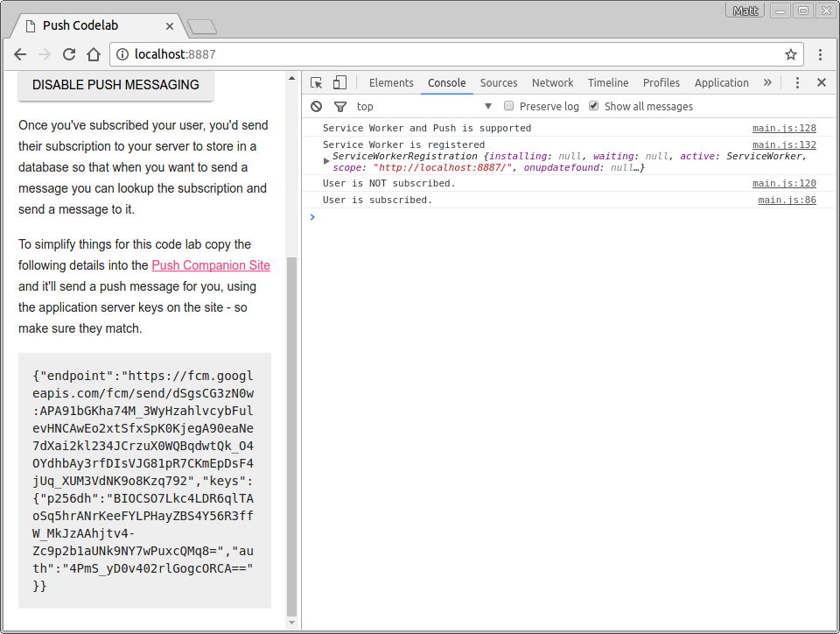Enable the Preserve log checkbox
Image resolution: width=840 pixels, height=634 pixels.
[508, 106]
